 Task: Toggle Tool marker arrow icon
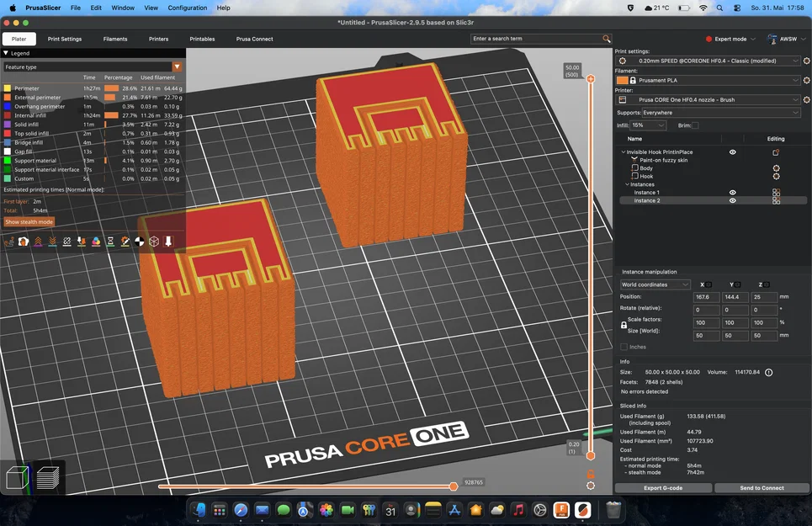(x=168, y=242)
